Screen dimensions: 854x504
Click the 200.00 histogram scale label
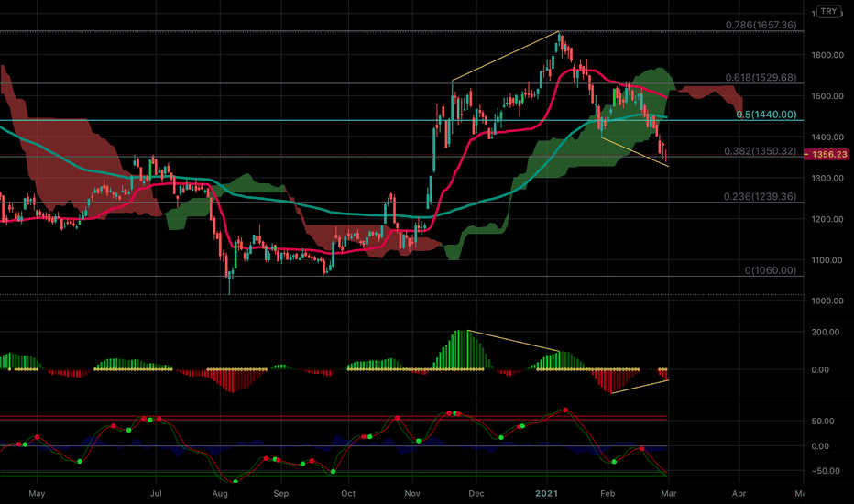tap(825, 332)
